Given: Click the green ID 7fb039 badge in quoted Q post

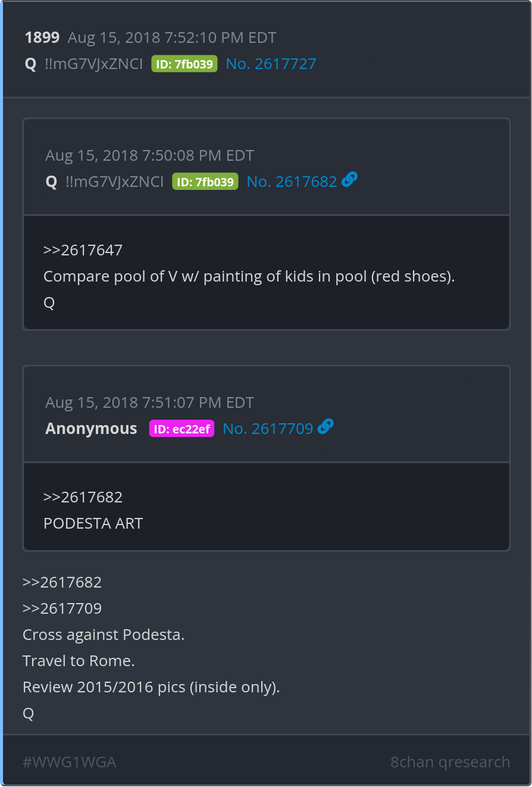Looking at the screenshot, I should point(205,182).
